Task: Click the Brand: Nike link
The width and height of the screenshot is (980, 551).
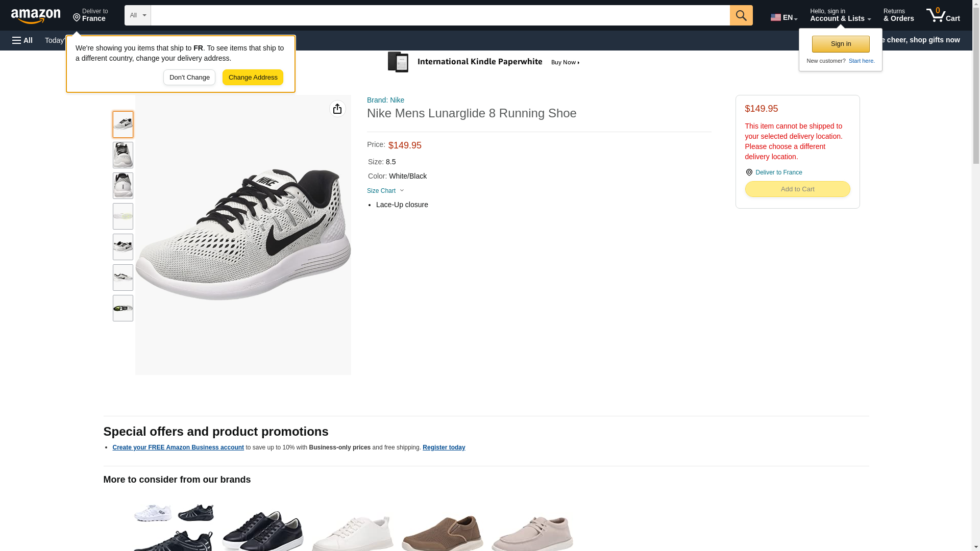Action: coord(385,100)
